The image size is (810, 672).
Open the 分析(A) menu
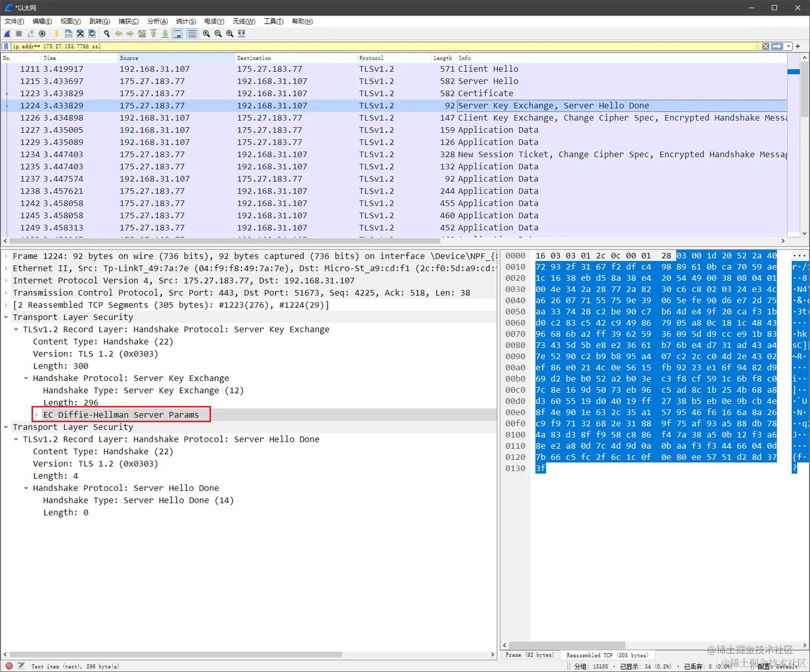(157, 21)
